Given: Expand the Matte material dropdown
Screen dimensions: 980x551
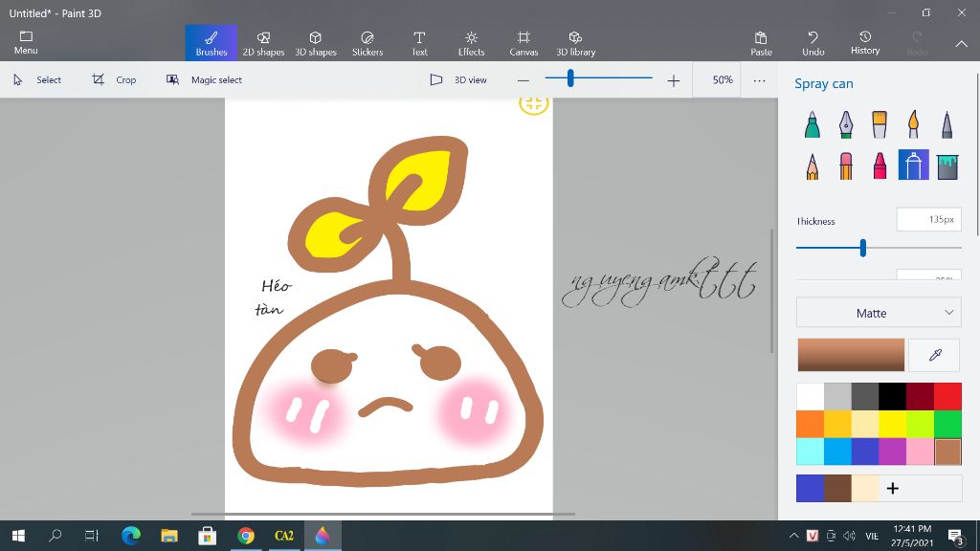Looking at the screenshot, I should point(879,313).
